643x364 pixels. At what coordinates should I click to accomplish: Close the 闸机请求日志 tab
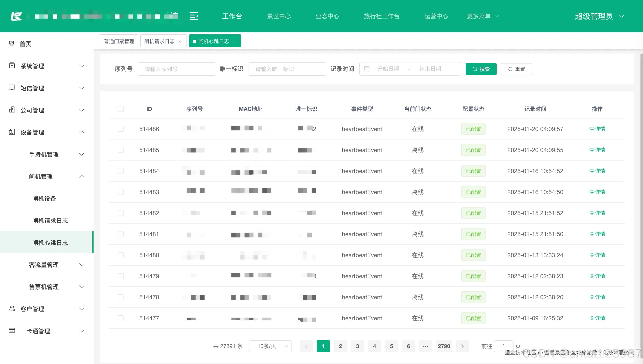(179, 41)
